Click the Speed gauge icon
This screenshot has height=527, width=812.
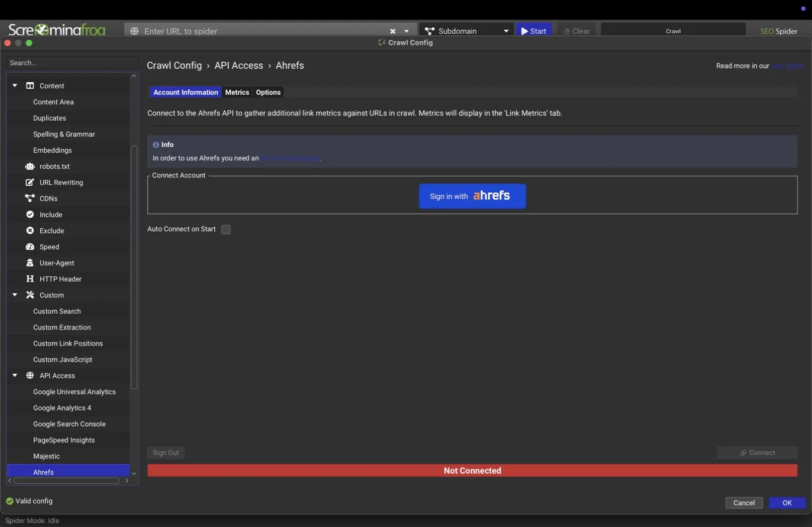coord(30,247)
